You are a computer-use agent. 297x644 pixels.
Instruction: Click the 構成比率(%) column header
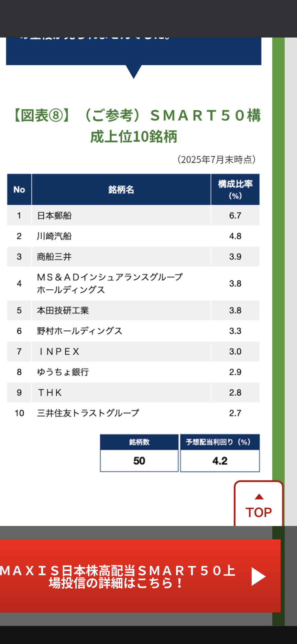[x=235, y=190]
